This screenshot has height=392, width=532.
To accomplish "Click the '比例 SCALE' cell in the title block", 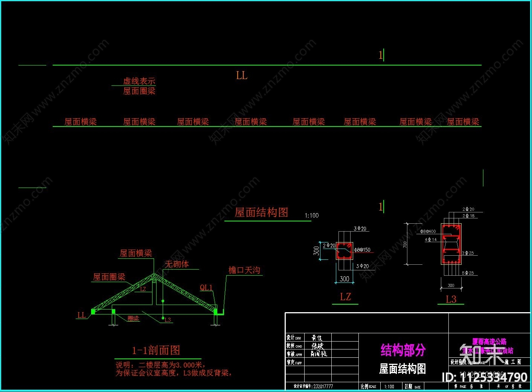I will 369,386.
